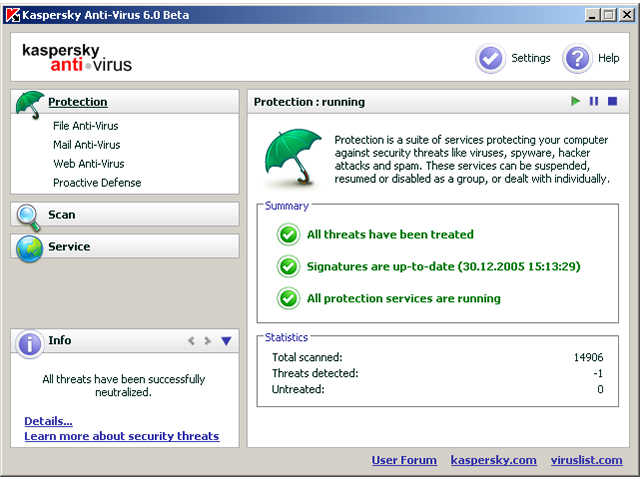640x480 pixels.
Task: Visit the User Forum link
Action: (404, 460)
